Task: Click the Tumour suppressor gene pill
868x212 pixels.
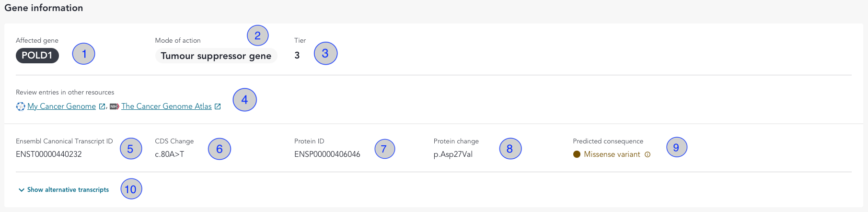Action: 216,56
